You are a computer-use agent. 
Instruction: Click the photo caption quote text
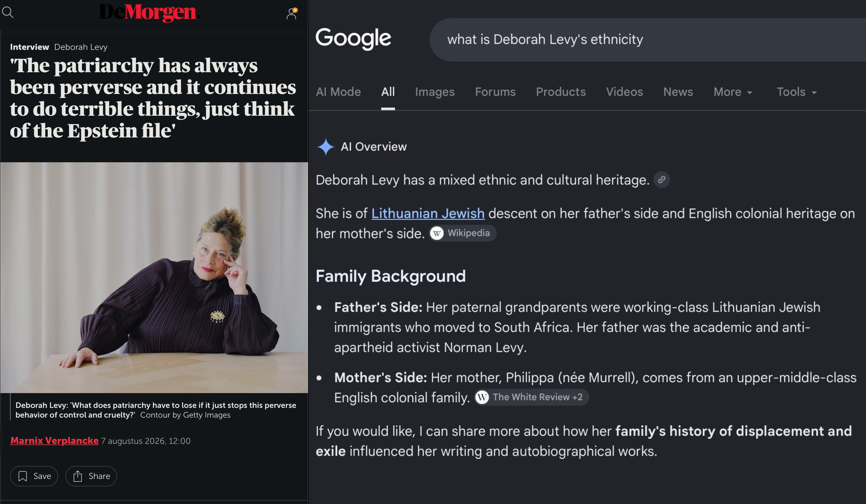click(156, 410)
